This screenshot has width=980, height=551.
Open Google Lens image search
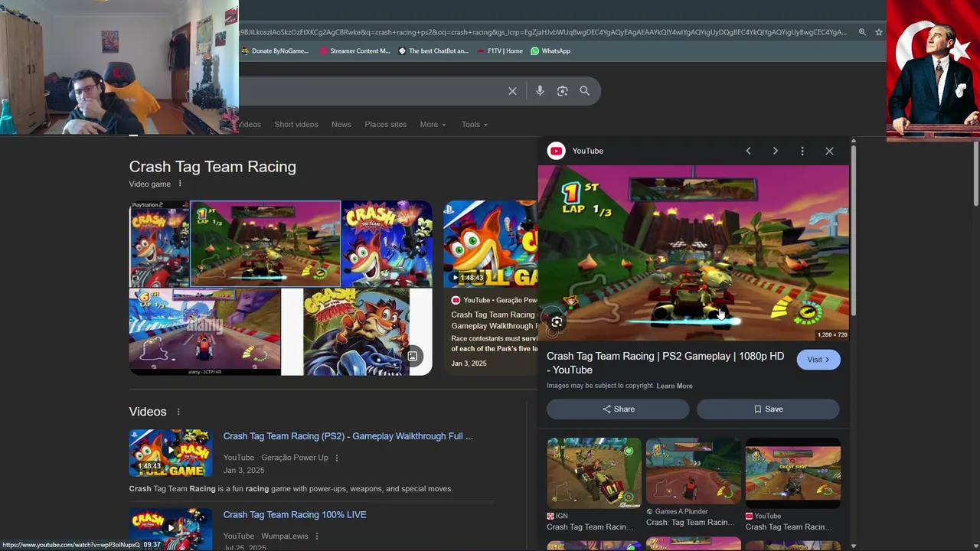point(562,91)
